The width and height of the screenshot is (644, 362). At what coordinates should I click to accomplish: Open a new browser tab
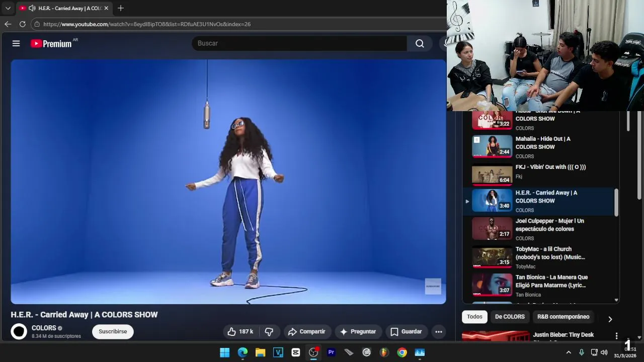[120, 8]
